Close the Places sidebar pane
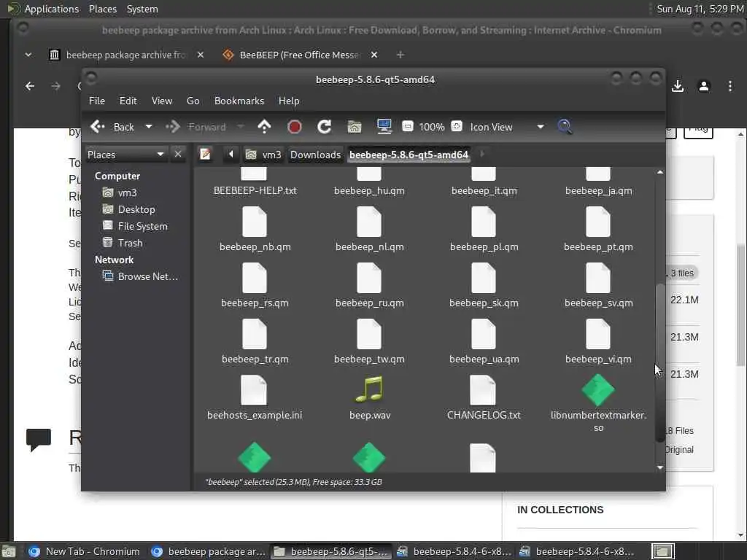Viewport: 747px width, 560px height. 178,155
